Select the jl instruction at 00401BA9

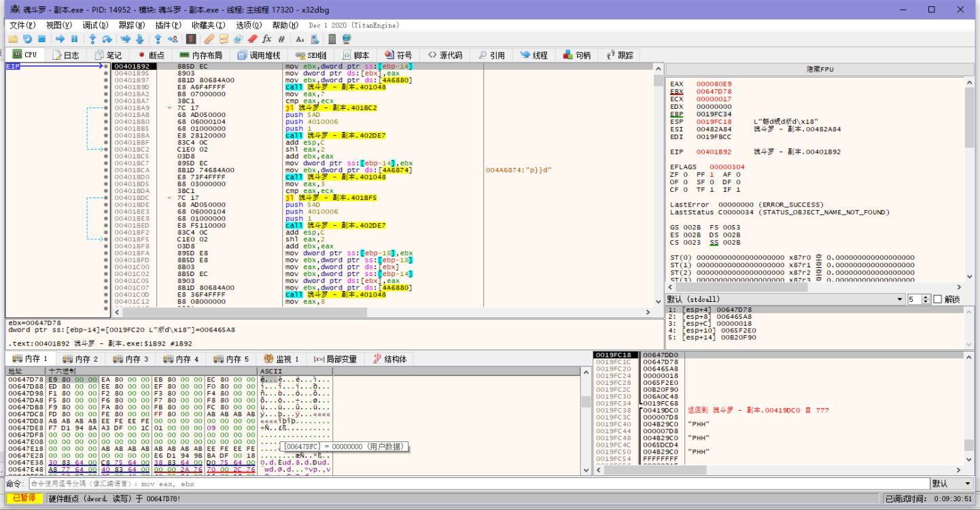point(332,107)
